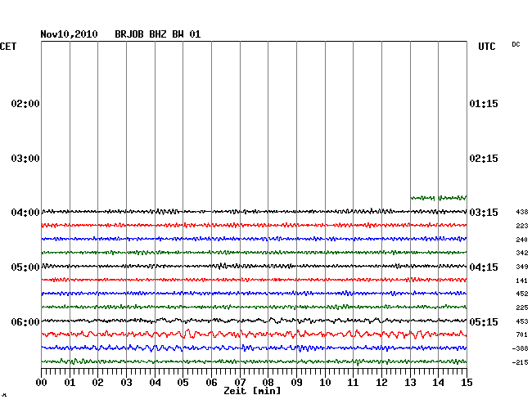Select the 04:00 CET time label
The image size is (532, 404).
25,213
